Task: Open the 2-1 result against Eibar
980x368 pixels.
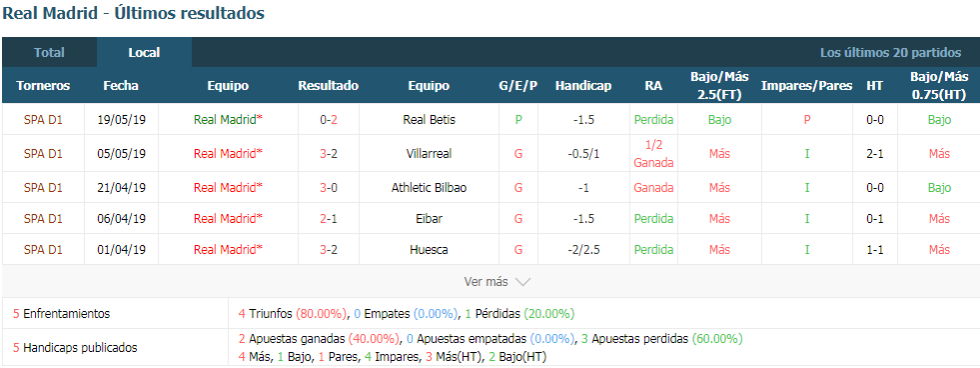Action: click(328, 219)
